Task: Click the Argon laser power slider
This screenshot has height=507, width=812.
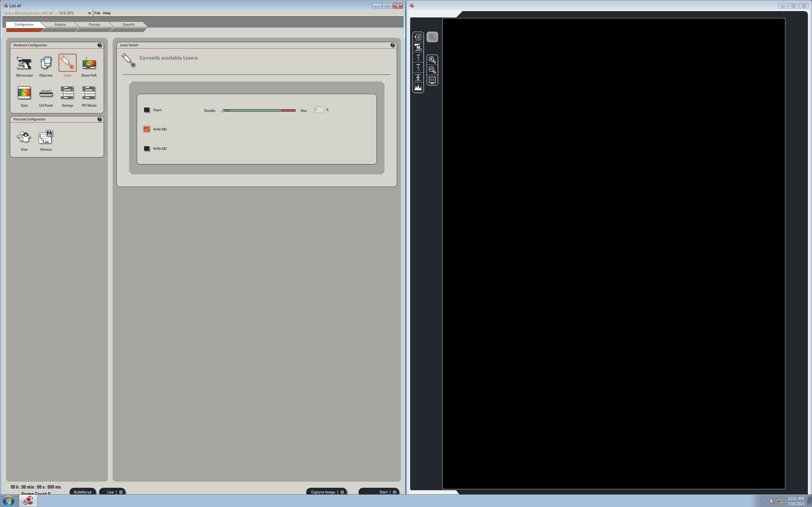Action: coord(259,110)
